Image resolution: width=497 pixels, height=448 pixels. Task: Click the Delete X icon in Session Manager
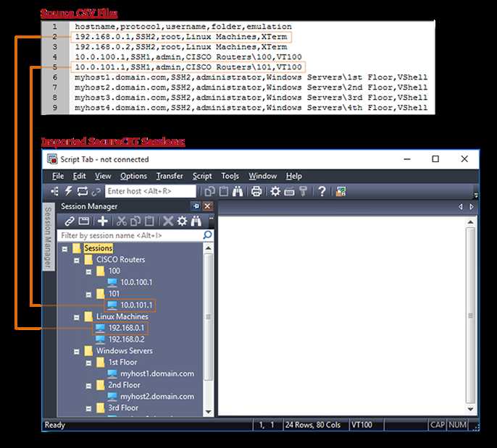coord(168,221)
